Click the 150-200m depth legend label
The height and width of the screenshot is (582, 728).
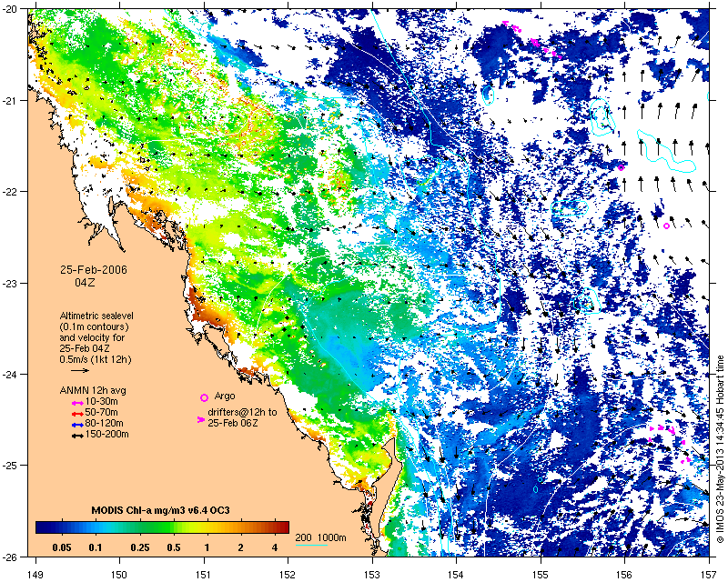106,435
